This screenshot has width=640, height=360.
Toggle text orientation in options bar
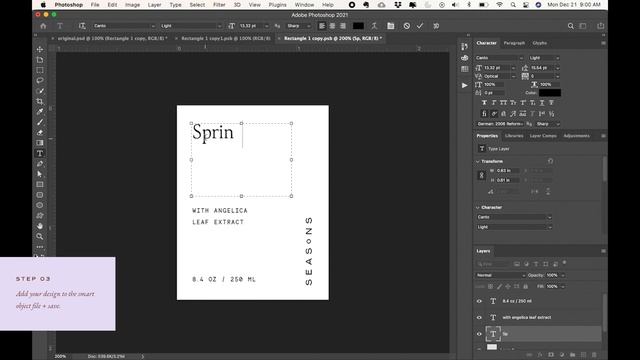click(x=82, y=26)
